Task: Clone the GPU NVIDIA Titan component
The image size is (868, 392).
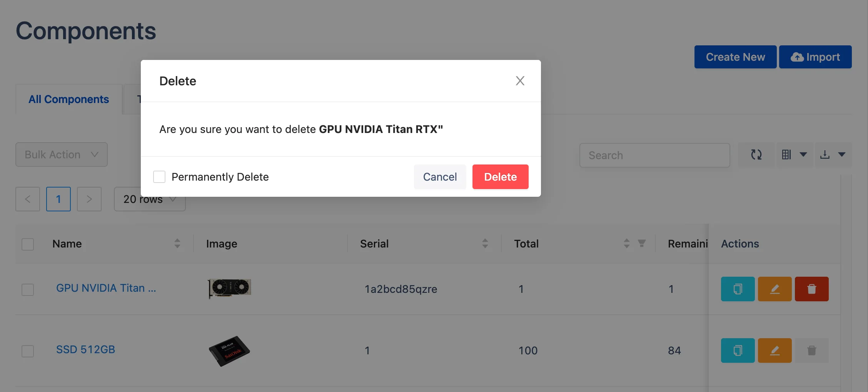Action: pos(738,289)
